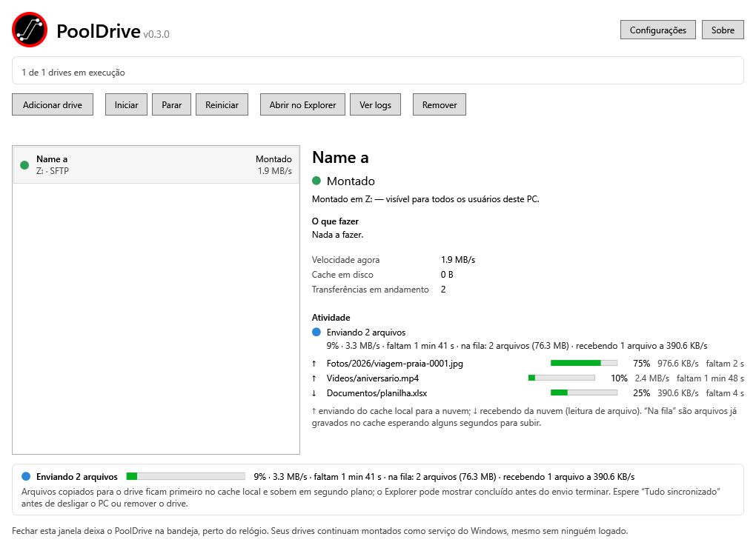Click Reiniciar button
Viewport: 756px width, 548px height.
222,104
